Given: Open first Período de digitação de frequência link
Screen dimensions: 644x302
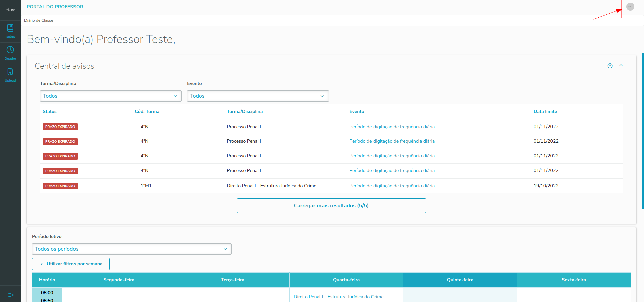Looking at the screenshot, I should [x=392, y=127].
